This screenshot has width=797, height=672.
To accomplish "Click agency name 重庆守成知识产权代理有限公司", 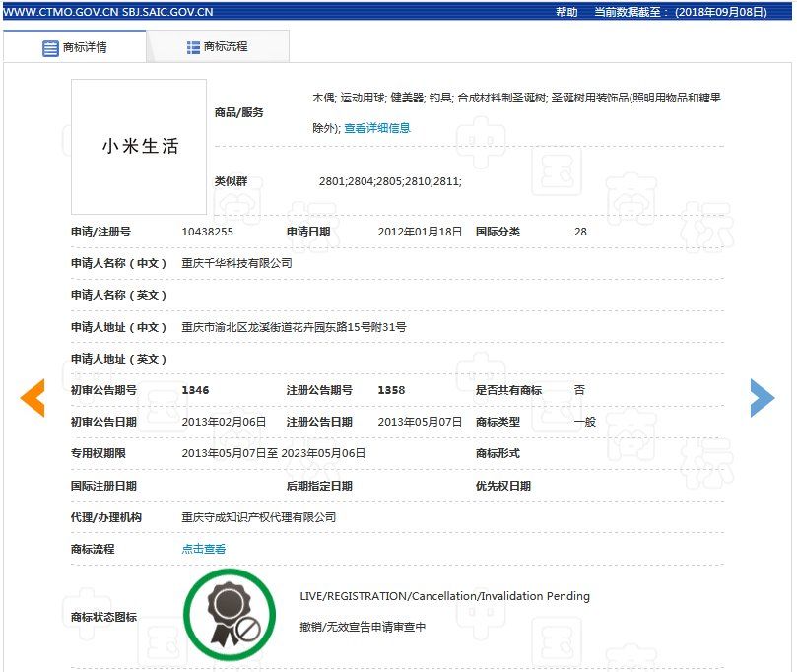I will coord(258,517).
